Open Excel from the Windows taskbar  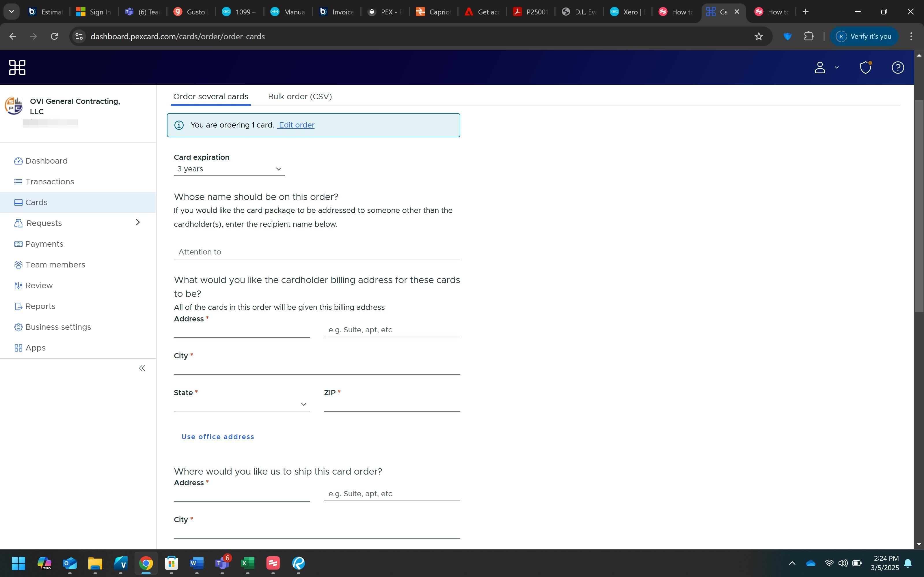click(x=247, y=563)
